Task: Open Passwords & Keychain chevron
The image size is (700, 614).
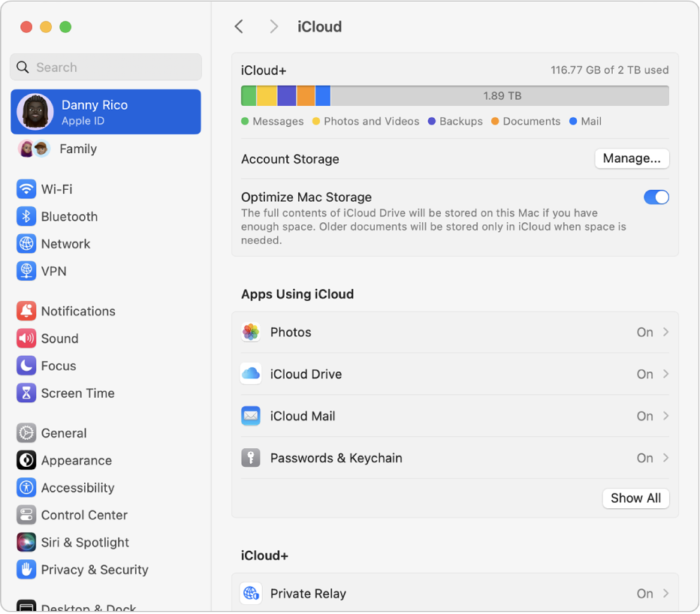Action: tap(665, 458)
